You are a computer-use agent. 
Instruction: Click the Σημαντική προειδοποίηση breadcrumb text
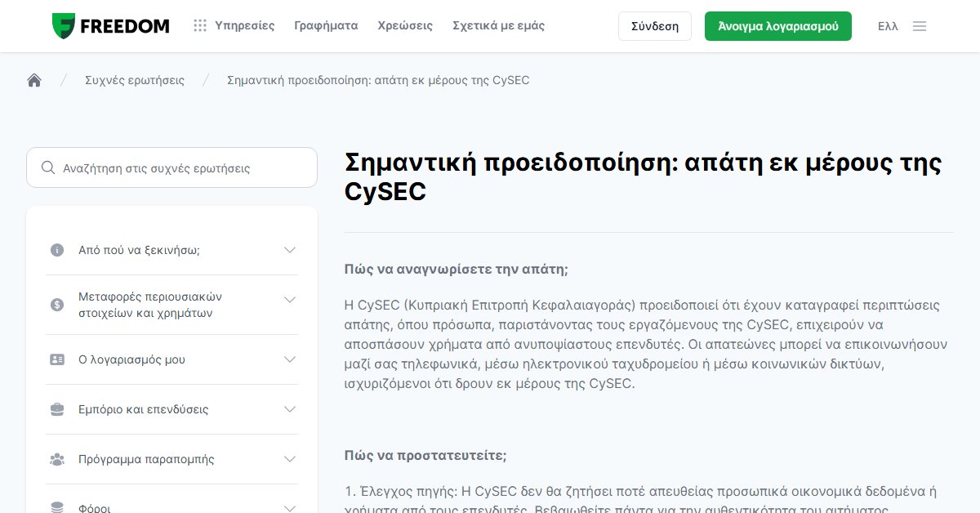point(378,80)
